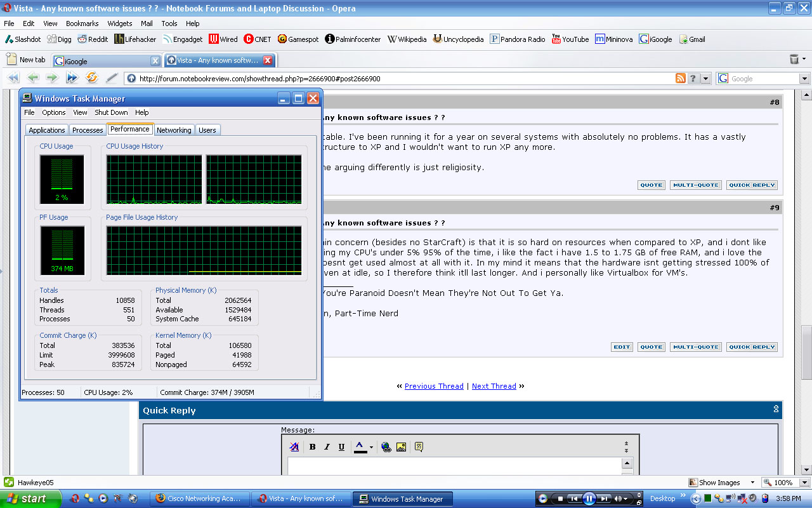
Task: Open the Palminfocenter bookmark
Action: pyautogui.click(x=353, y=39)
